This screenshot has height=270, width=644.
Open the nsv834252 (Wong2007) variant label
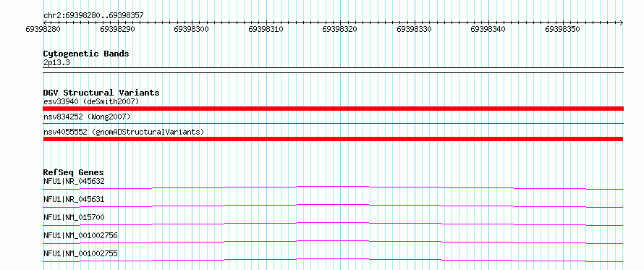[87, 117]
